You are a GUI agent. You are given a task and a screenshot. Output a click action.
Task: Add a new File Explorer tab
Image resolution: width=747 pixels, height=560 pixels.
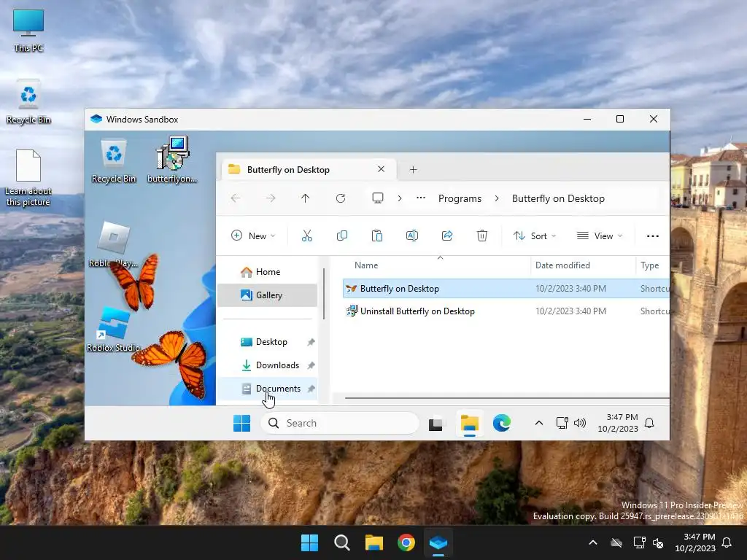(413, 169)
